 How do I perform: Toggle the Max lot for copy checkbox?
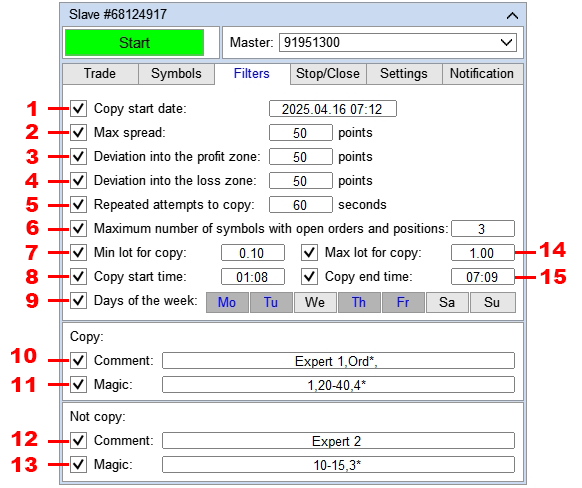pos(309,253)
